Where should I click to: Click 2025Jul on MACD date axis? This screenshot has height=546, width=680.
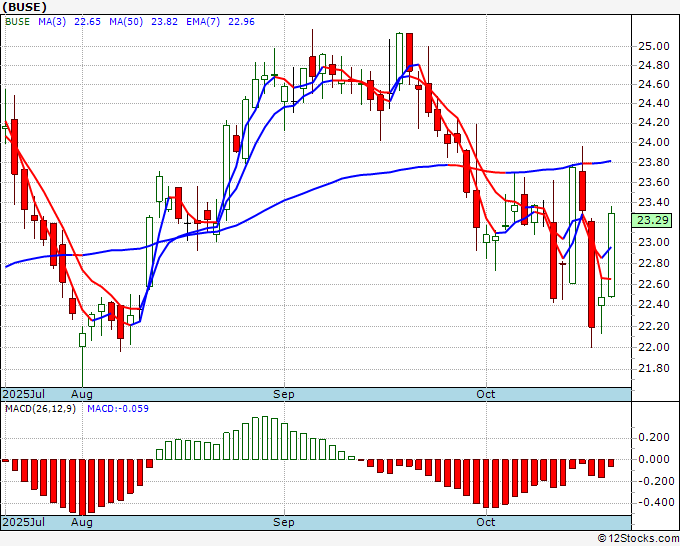pyautogui.click(x=24, y=522)
